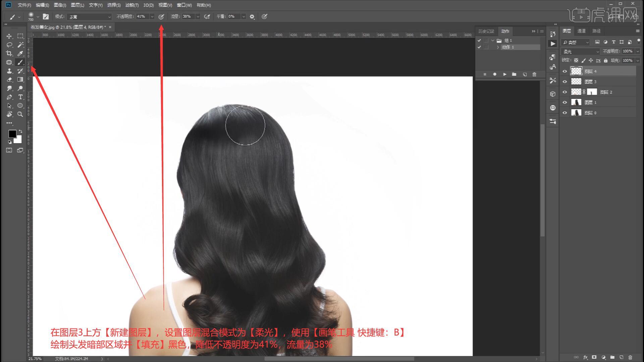Switch to the 路径 tab
This screenshot has width=644, height=362.
596,31
